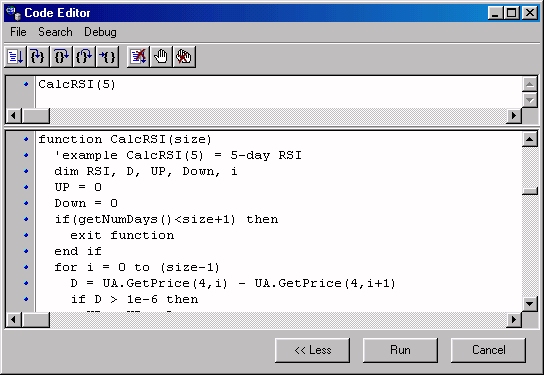Click up arrow of function pane vertical scrollbar
The width and height of the screenshot is (544, 375).
[529, 139]
